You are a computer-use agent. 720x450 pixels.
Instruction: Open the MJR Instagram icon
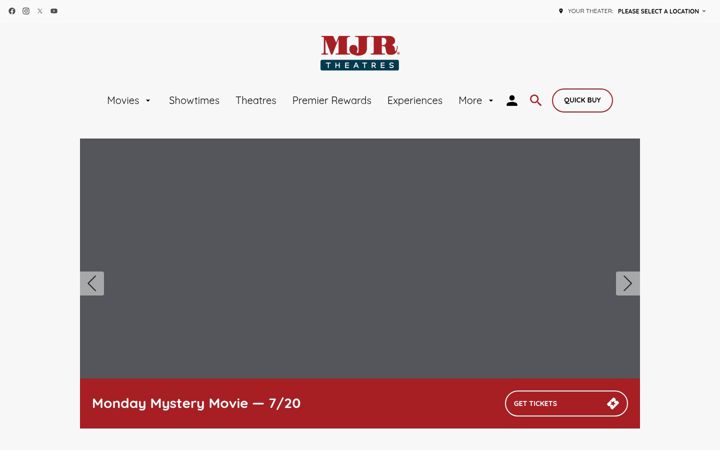tap(26, 11)
